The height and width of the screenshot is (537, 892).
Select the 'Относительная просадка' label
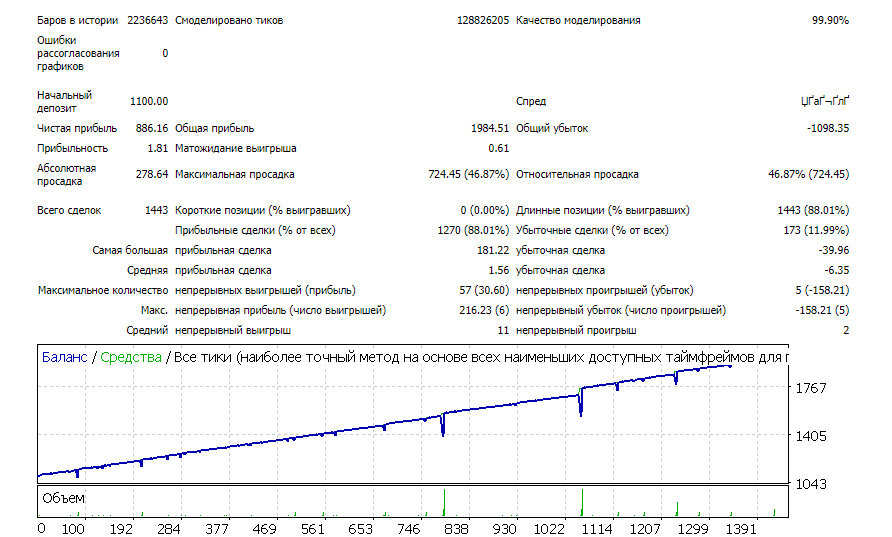577,175
